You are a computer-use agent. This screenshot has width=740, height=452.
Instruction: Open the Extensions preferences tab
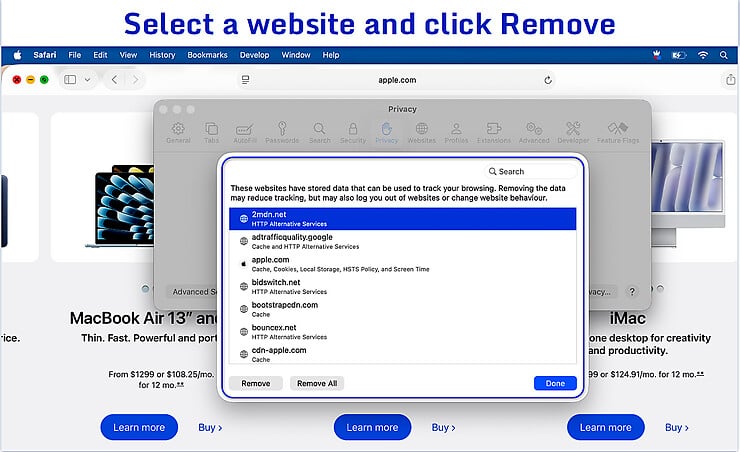(494, 133)
